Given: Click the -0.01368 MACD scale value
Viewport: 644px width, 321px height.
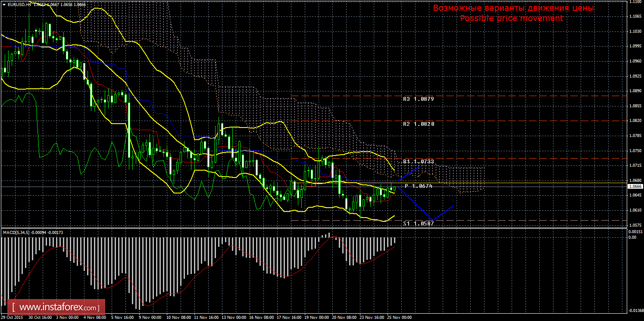Looking at the screenshot, I should tap(634, 310).
